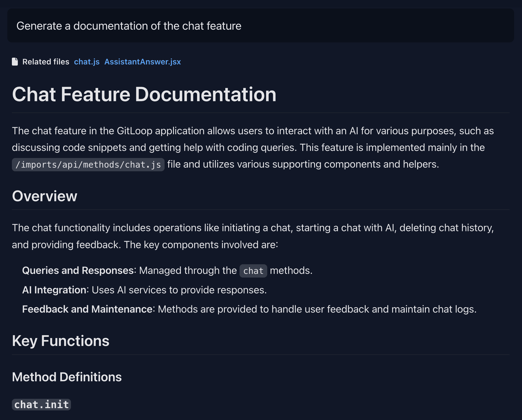Click the Method Definitions subheading
The image size is (522, 420).
pyautogui.click(x=67, y=377)
